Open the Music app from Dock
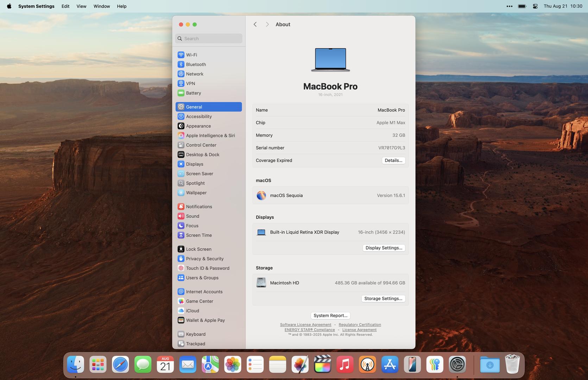 (345, 365)
